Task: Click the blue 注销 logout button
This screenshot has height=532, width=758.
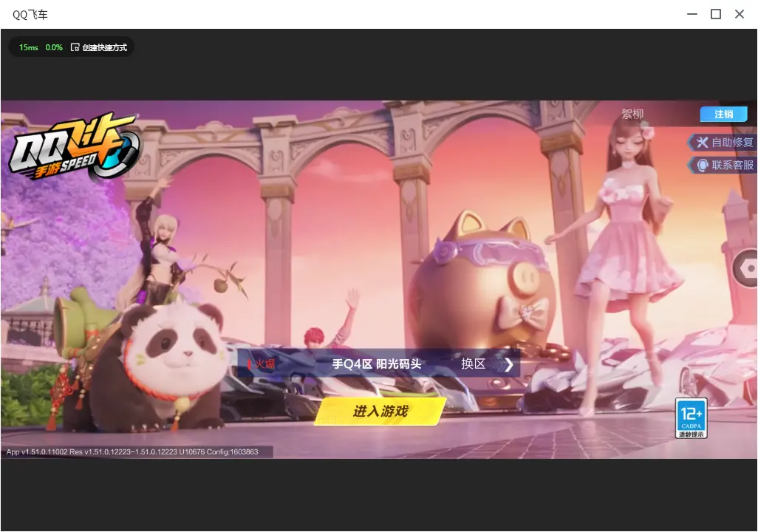Action: 724,114
